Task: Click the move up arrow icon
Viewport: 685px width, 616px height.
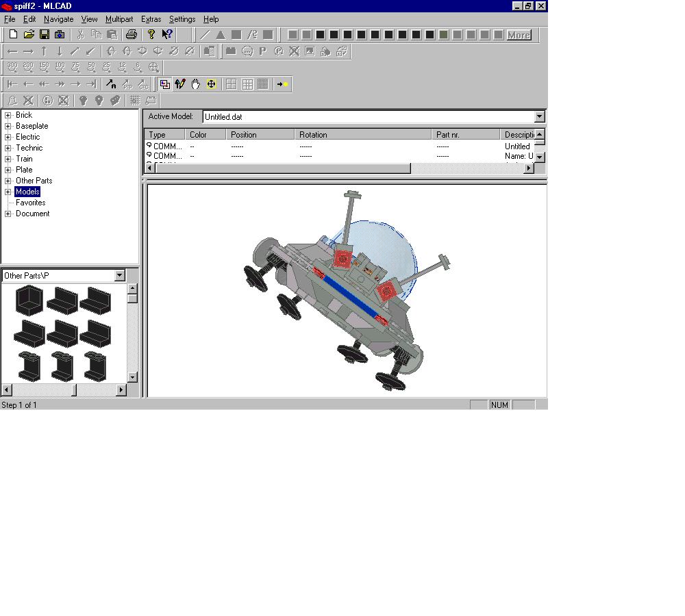Action: pos(44,51)
